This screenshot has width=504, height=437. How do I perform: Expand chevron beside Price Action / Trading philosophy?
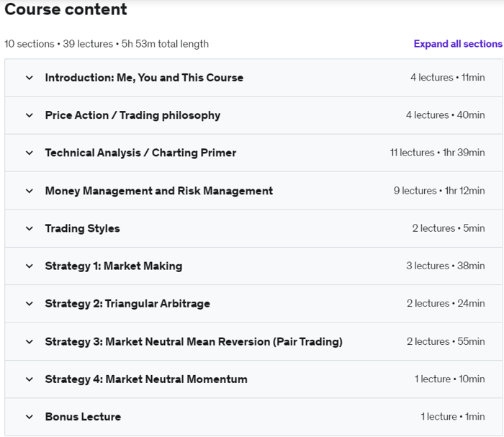pos(30,115)
